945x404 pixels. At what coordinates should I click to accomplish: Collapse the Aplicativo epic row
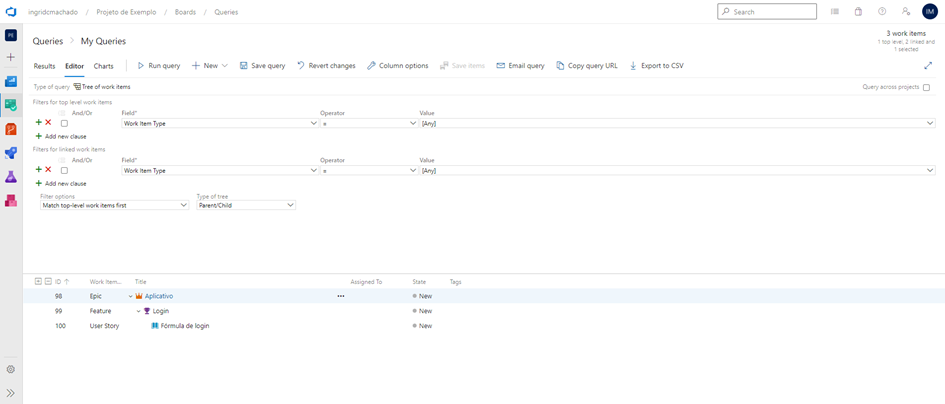point(130,297)
